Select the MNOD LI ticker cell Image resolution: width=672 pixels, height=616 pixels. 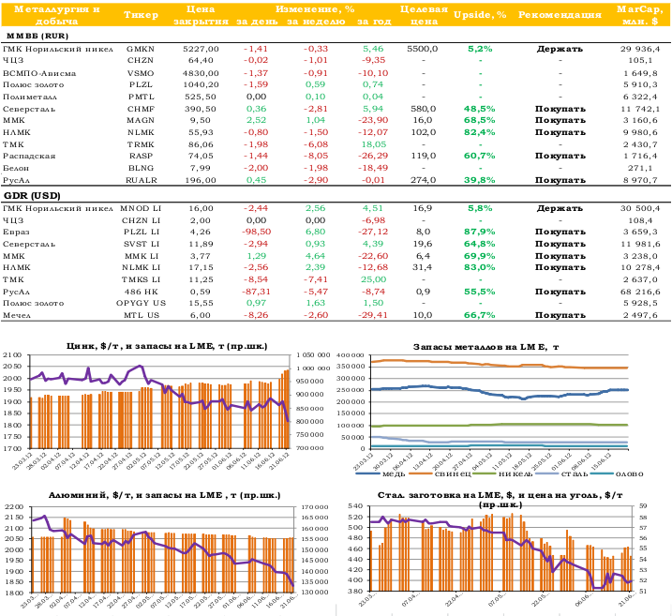click(x=141, y=208)
